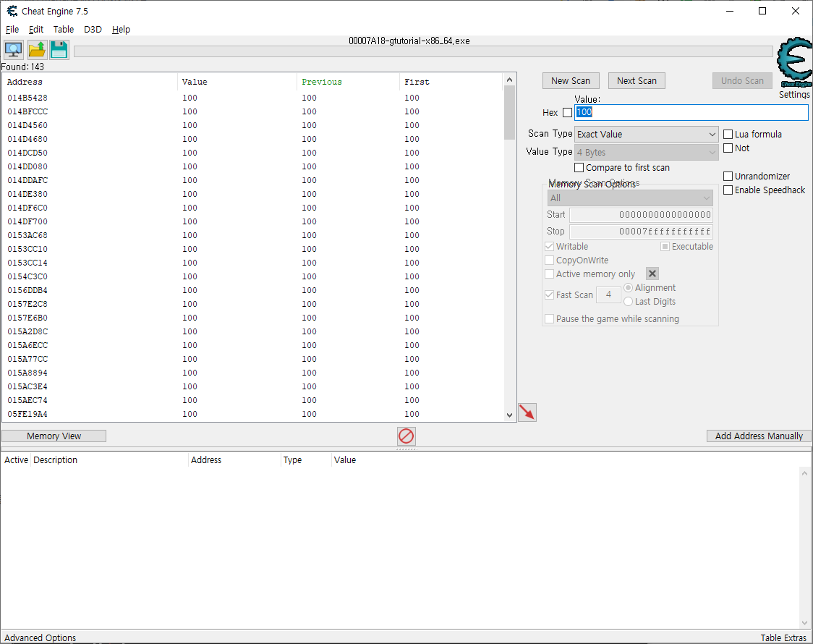Open the process list (computer icon)
The width and height of the screenshot is (813, 644).
(x=14, y=50)
